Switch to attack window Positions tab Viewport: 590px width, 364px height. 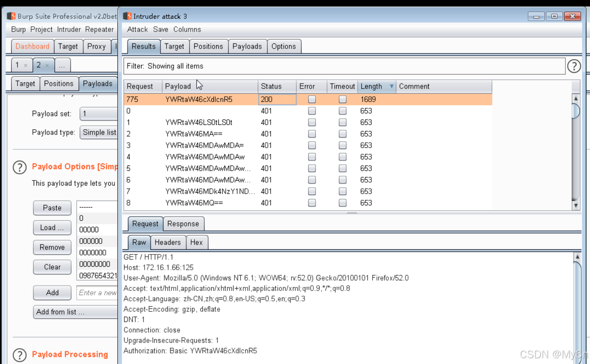(x=208, y=46)
